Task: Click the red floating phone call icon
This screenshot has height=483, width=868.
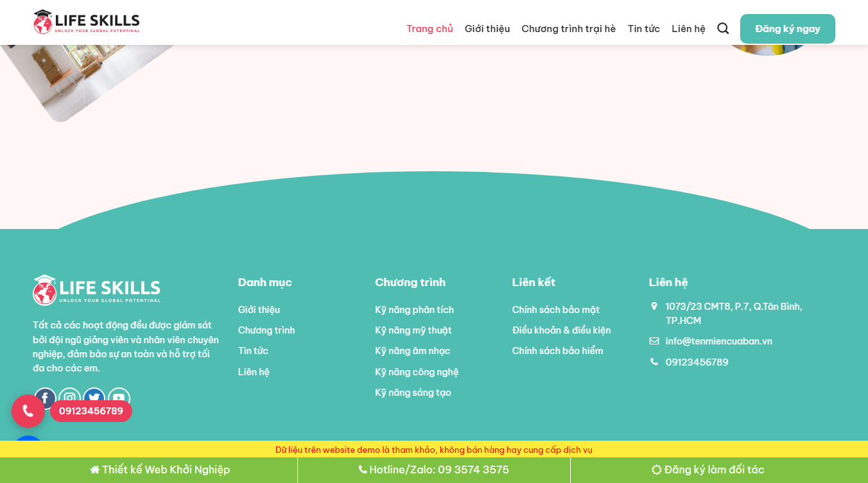Action: pyautogui.click(x=28, y=411)
